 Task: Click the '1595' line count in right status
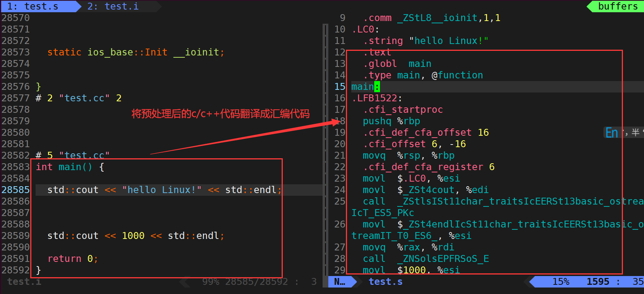click(x=598, y=282)
